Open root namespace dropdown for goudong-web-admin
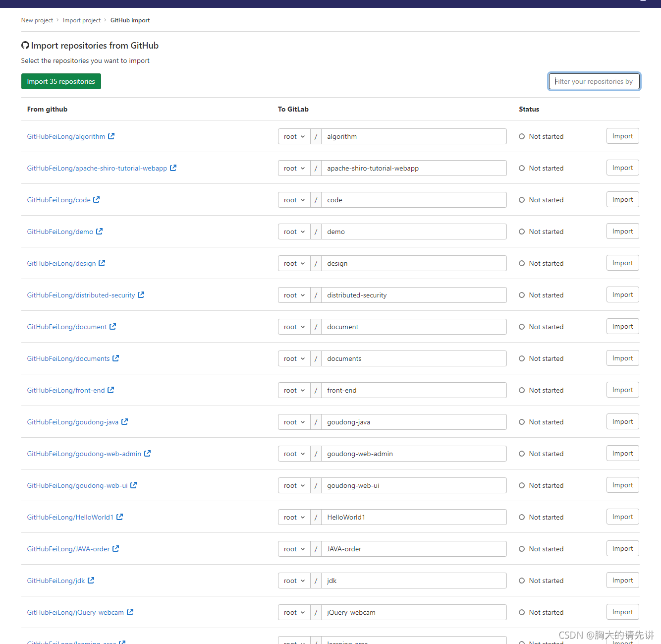The height and width of the screenshot is (644, 661). pyautogui.click(x=294, y=454)
